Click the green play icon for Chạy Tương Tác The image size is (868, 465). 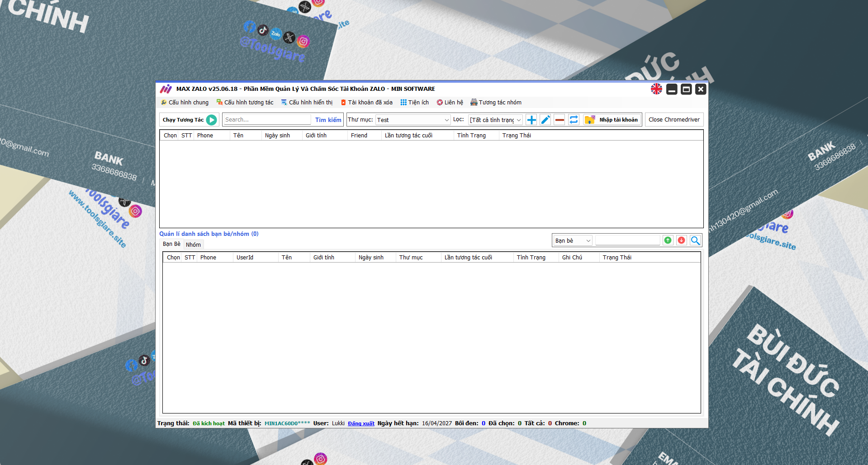click(211, 120)
